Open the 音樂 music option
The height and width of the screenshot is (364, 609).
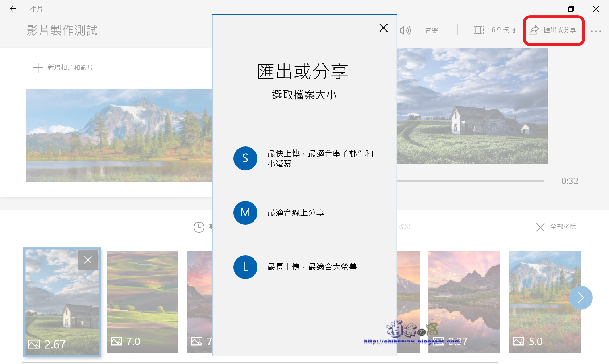pos(431,30)
